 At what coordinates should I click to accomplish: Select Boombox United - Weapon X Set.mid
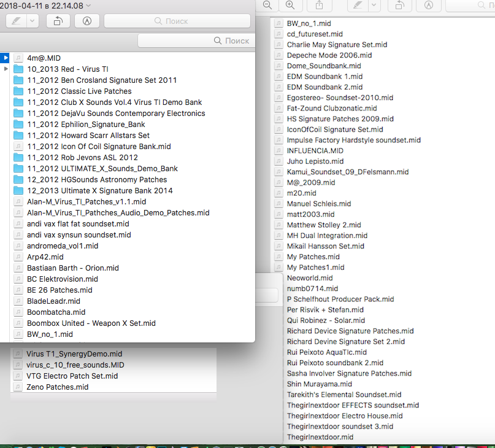coord(91,323)
